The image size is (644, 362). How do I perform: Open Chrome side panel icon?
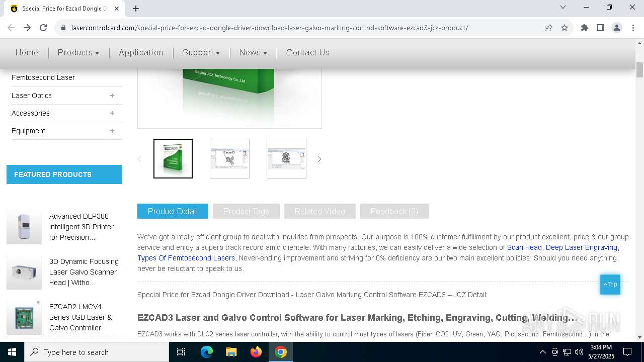(601, 28)
